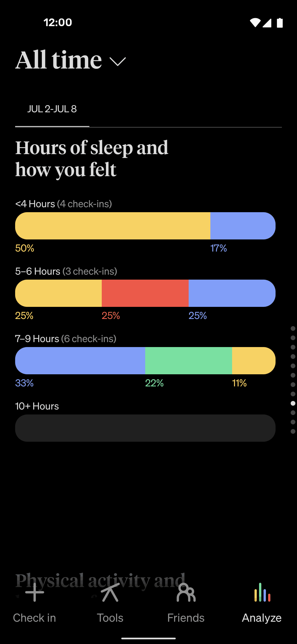Tap the battery indicator icon

[279, 23]
